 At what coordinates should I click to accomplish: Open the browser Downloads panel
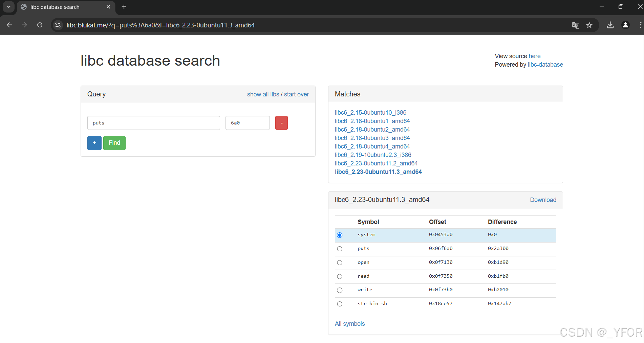click(x=610, y=25)
